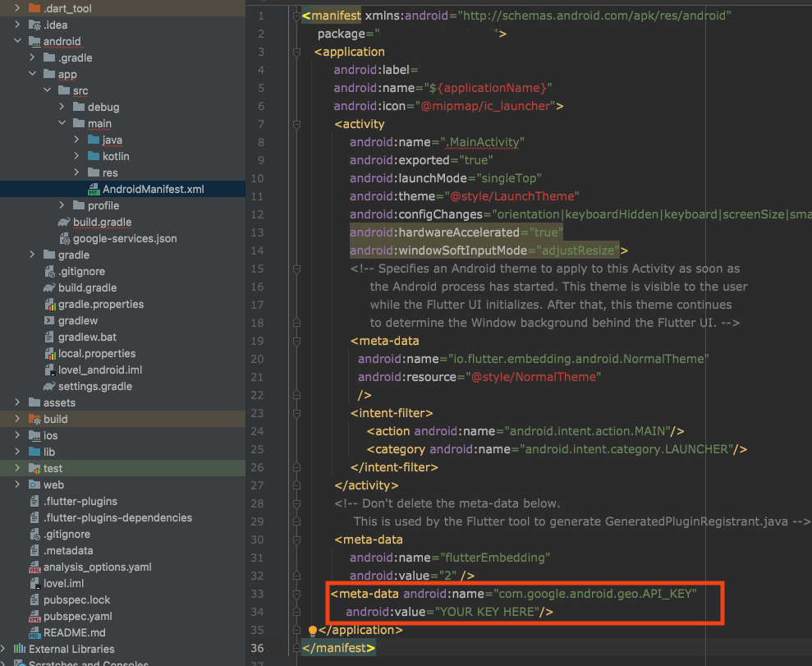
Task: Expand the .dart_tool folder chevron
Action: click(x=17, y=7)
